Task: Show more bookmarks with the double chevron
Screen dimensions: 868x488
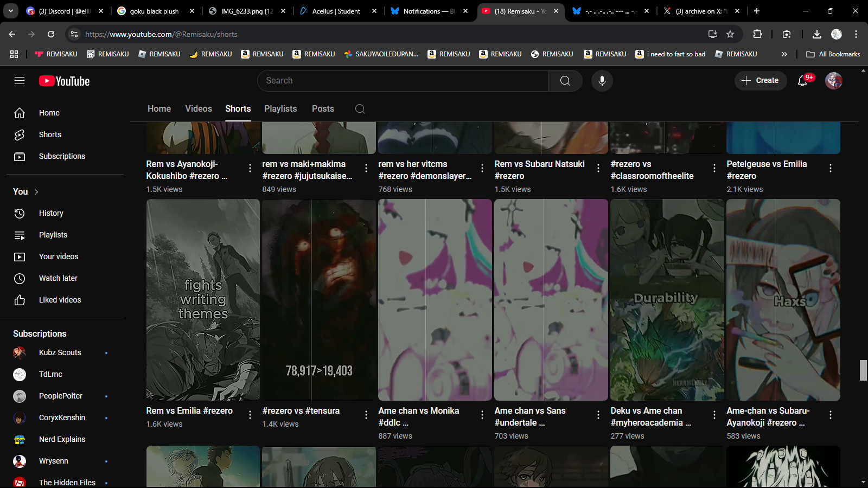Action: [784, 54]
